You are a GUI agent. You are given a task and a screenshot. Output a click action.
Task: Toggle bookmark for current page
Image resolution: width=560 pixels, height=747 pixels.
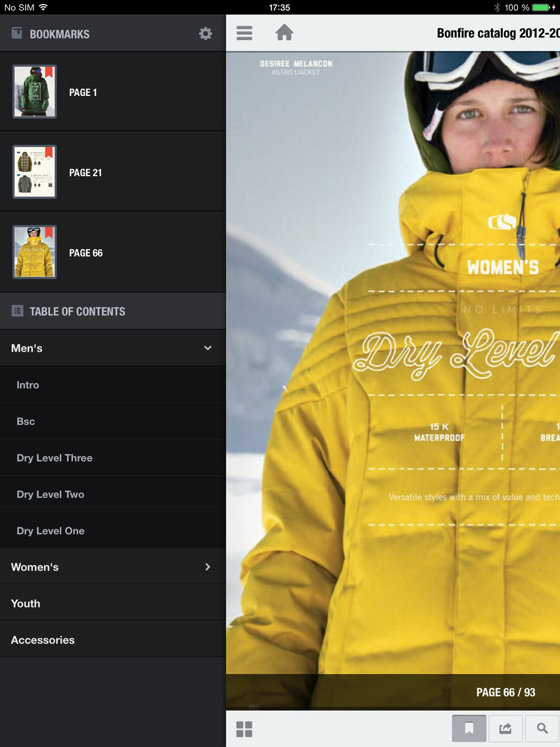[x=469, y=729]
